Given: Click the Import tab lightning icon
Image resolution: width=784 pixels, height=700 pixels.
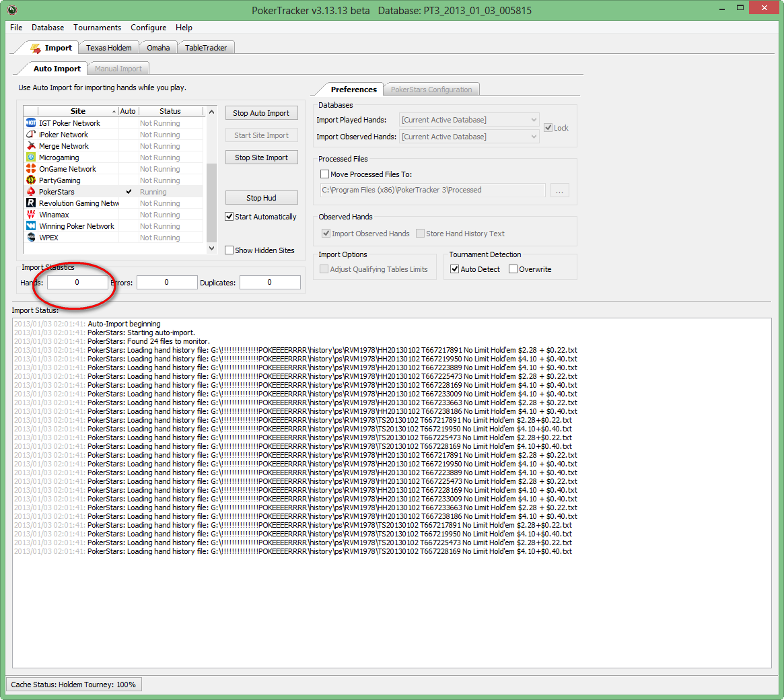Looking at the screenshot, I should [36, 48].
